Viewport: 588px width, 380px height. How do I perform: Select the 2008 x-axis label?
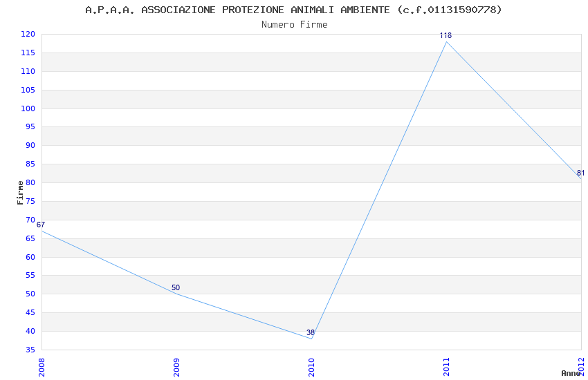pyautogui.click(x=42, y=368)
